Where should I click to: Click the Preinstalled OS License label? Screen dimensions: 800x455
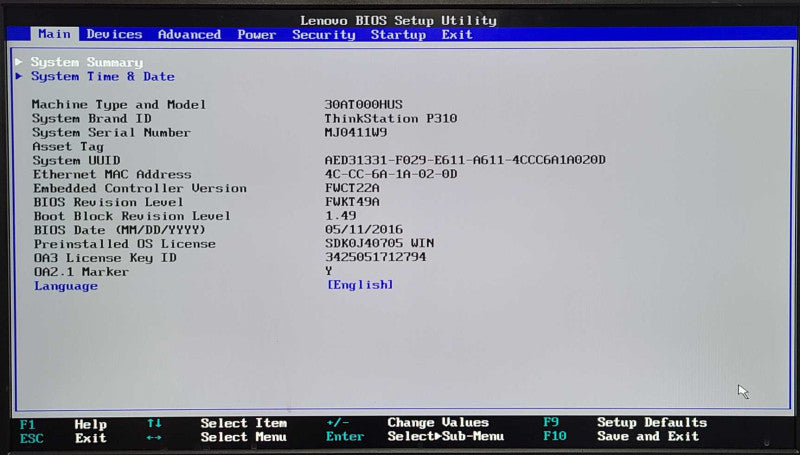click(124, 244)
